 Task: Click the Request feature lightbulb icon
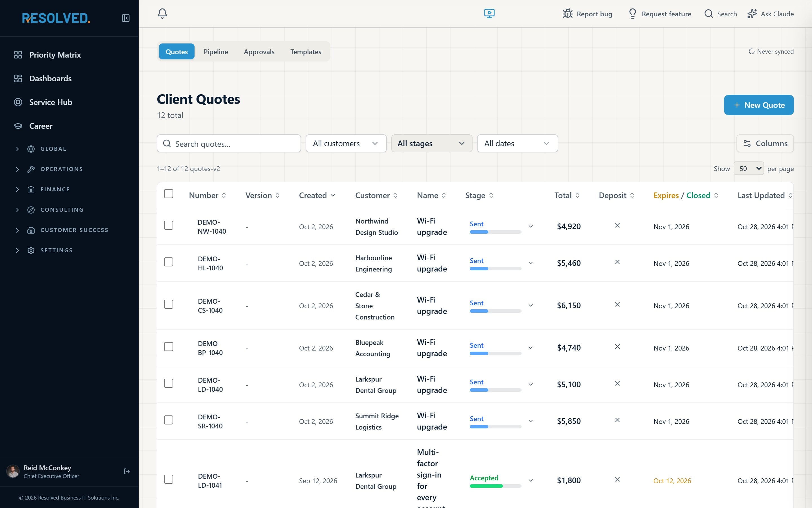632,14
